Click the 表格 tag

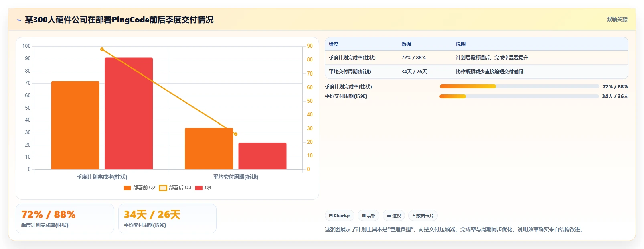coord(369,216)
